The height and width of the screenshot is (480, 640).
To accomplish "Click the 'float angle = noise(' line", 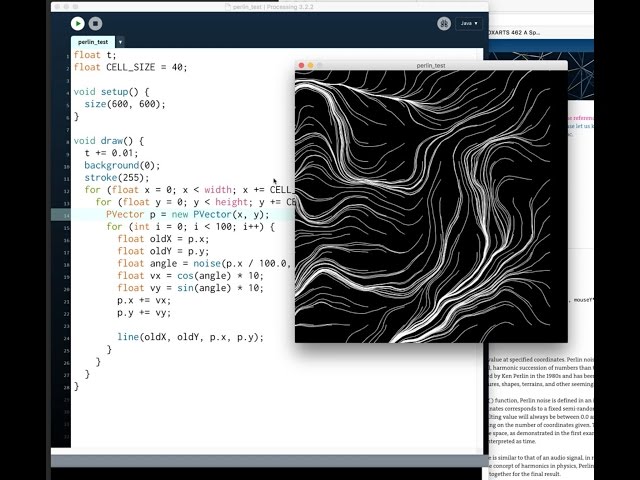I will 205,263.
